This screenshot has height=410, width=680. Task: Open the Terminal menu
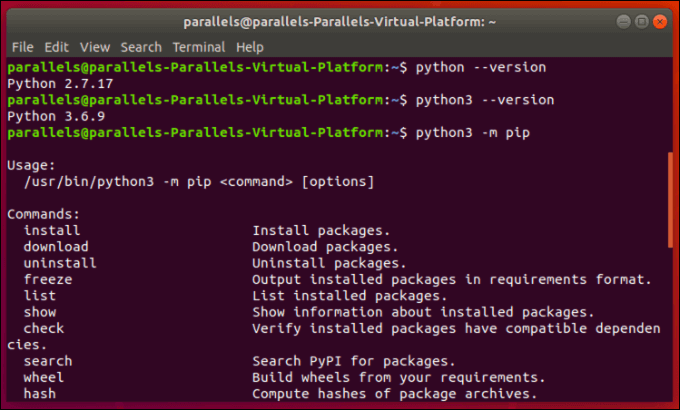tap(198, 47)
